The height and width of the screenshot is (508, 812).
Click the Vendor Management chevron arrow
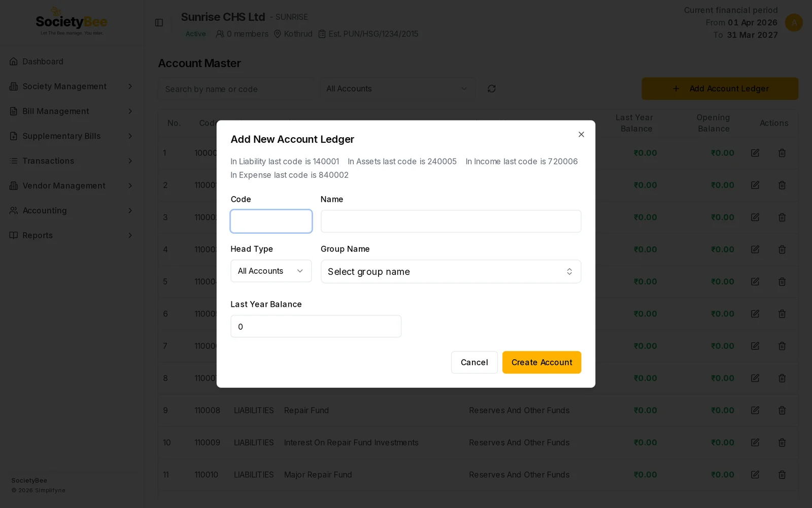pos(130,186)
